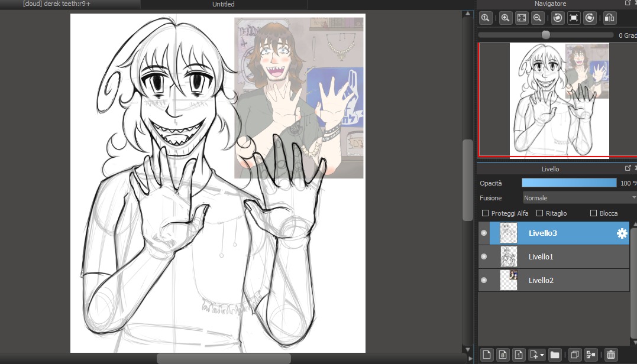Add a new 8-bit layer
The height and width of the screenshot is (364, 637).
pos(503,355)
